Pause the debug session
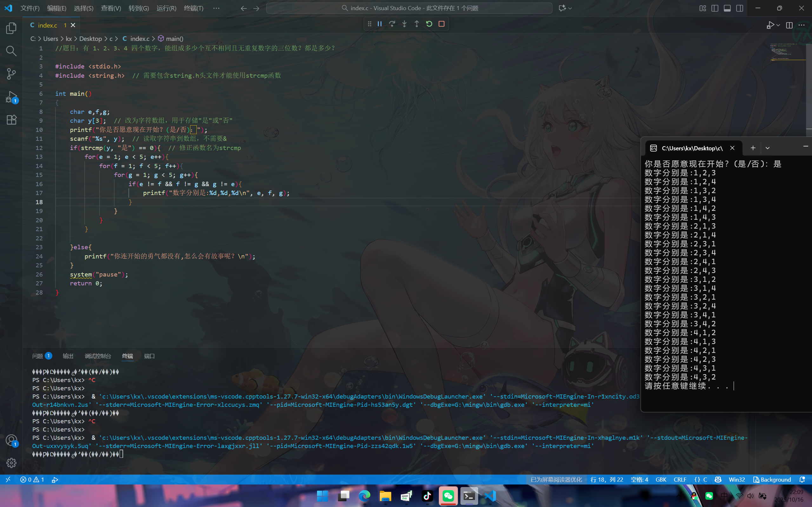Image resolution: width=812 pixels, height=507 pixels. pyautogui.click(x=380, y=24)
